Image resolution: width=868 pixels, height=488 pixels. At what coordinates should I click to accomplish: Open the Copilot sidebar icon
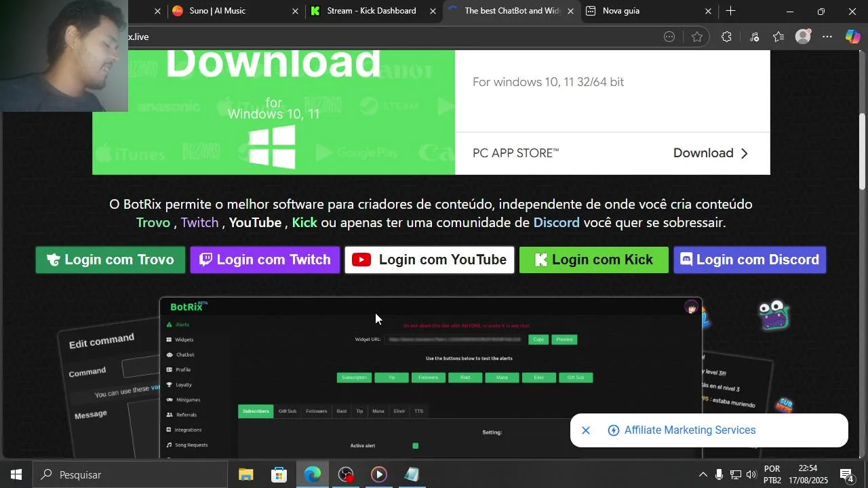point(852,37)
